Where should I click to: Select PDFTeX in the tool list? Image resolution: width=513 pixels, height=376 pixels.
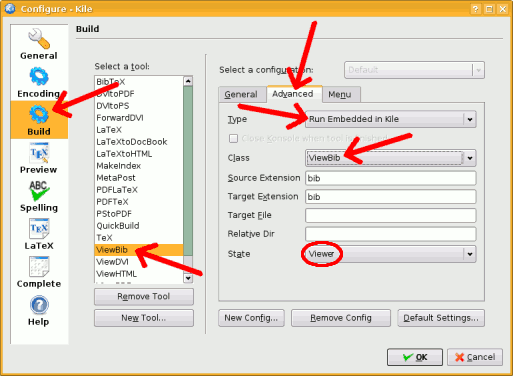coord(139,202)
